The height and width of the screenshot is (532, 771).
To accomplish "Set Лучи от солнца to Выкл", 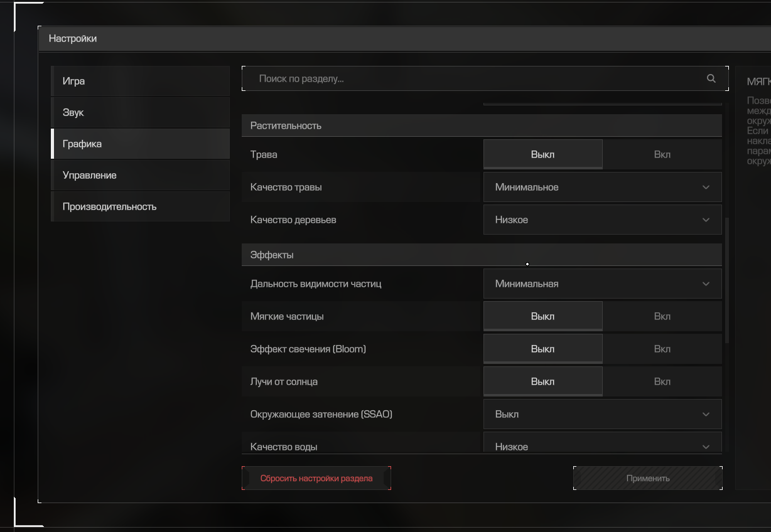I will click(x=542, y=381).
